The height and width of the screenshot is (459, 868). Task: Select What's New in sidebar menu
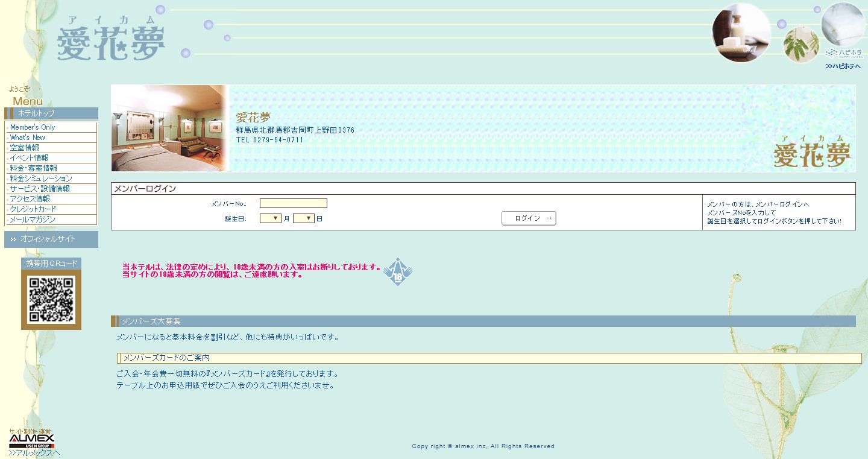click(28, 138)
